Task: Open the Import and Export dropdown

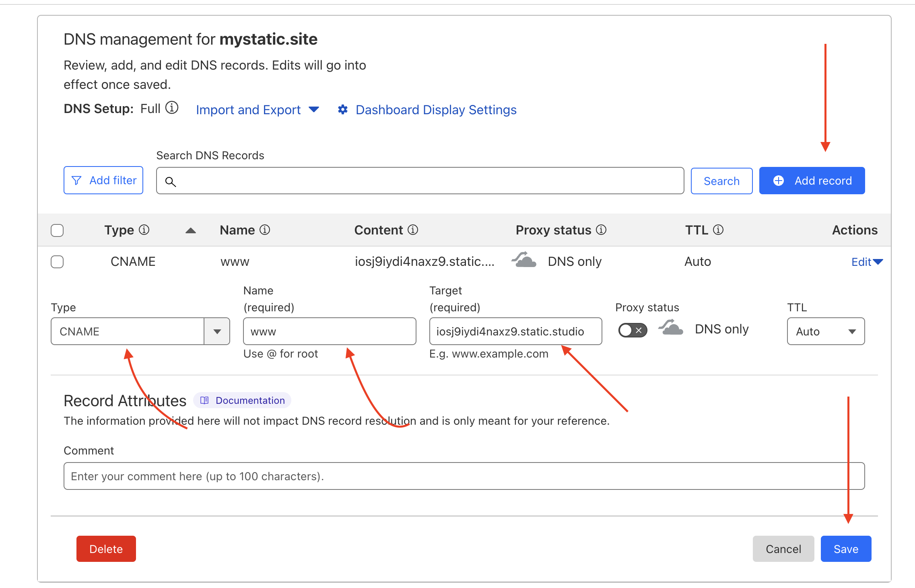Action: pyautogui.click(x=258, y=109)
